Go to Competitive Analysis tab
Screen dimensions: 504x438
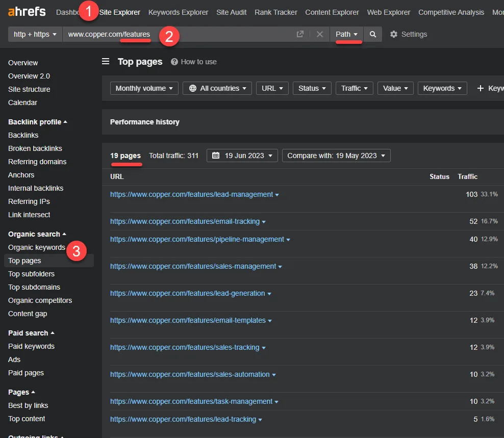(x=451, y=12)
